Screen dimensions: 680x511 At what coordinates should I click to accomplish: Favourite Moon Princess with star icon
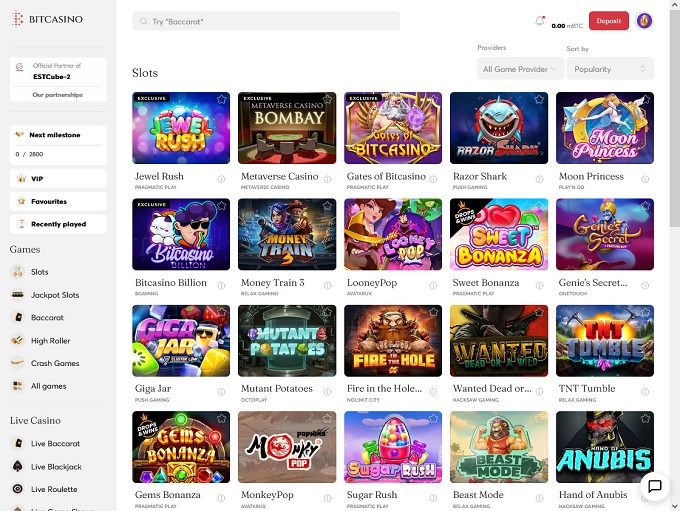(x=645, y=100)
